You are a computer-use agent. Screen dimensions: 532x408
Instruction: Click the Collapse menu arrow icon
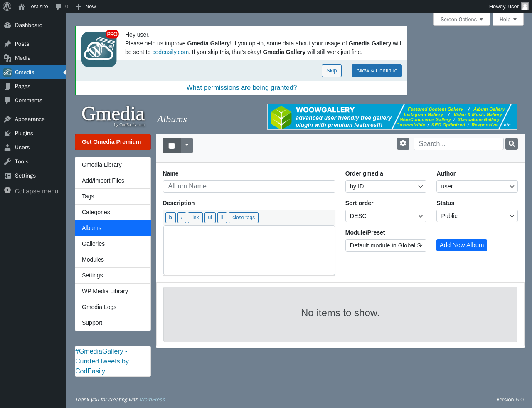point(7,190)
